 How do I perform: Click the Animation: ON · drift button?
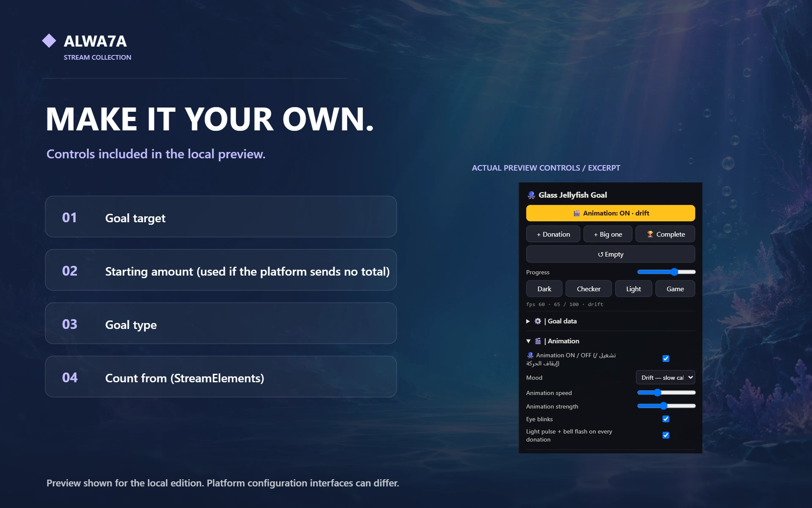(x=610, y=213)
